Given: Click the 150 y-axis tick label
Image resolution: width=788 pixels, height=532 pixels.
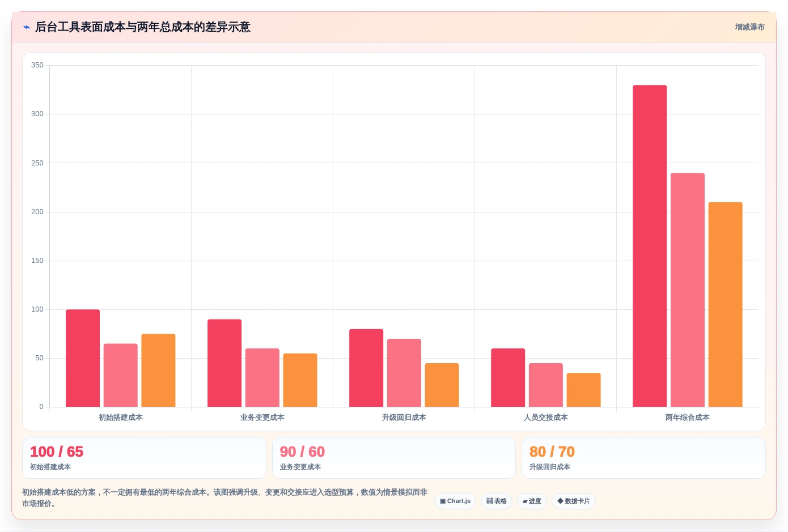Looking at the screenshot, I should (37, 261).
